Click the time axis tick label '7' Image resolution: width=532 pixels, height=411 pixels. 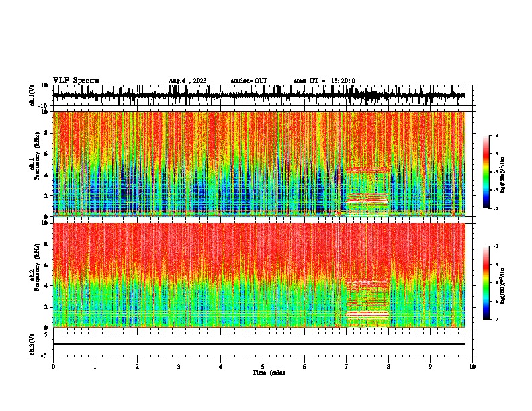point(347,367)
